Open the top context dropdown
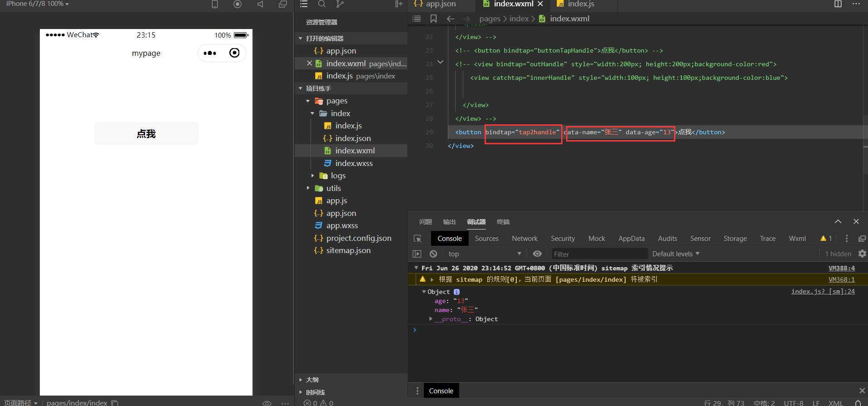 click(x=485, y=254)
